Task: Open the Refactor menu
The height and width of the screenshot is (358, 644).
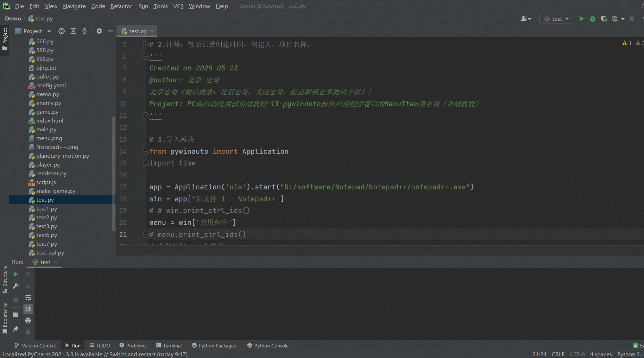Action: click(121, 6)
